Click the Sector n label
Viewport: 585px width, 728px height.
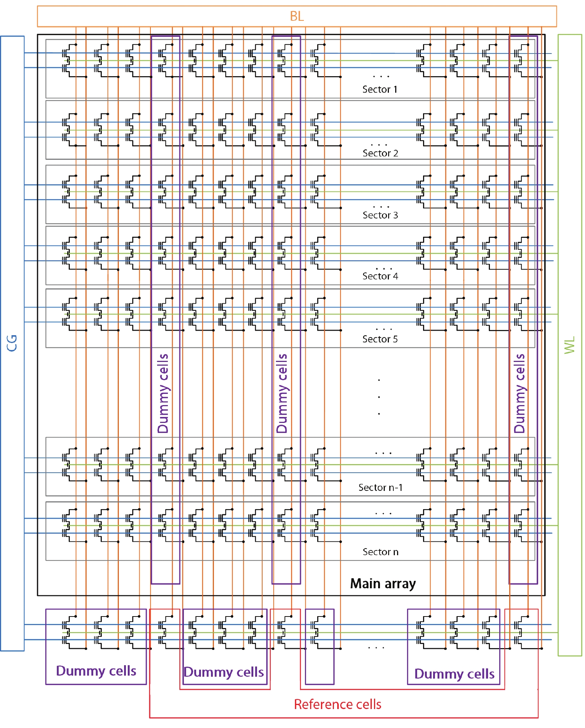tap(380, 552)
